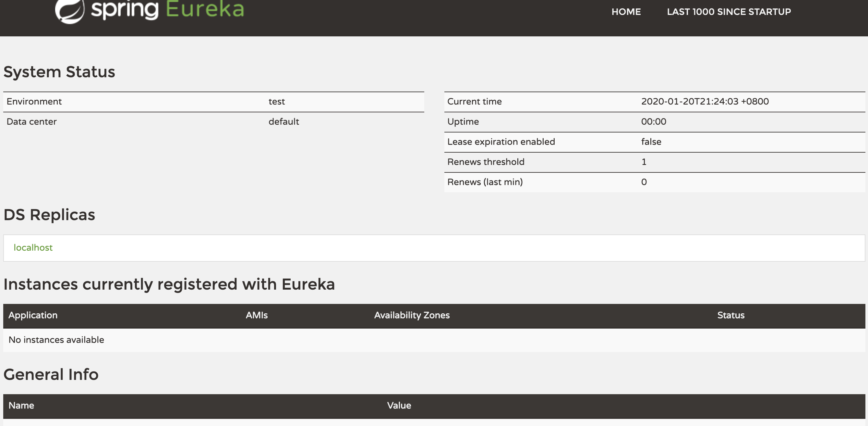868x426 pixels.
Task: Click the No instances available row
Action: point(56,340)
